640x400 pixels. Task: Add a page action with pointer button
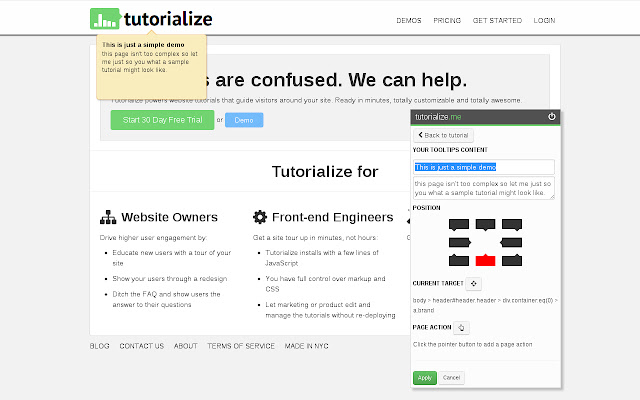point(461,327)
